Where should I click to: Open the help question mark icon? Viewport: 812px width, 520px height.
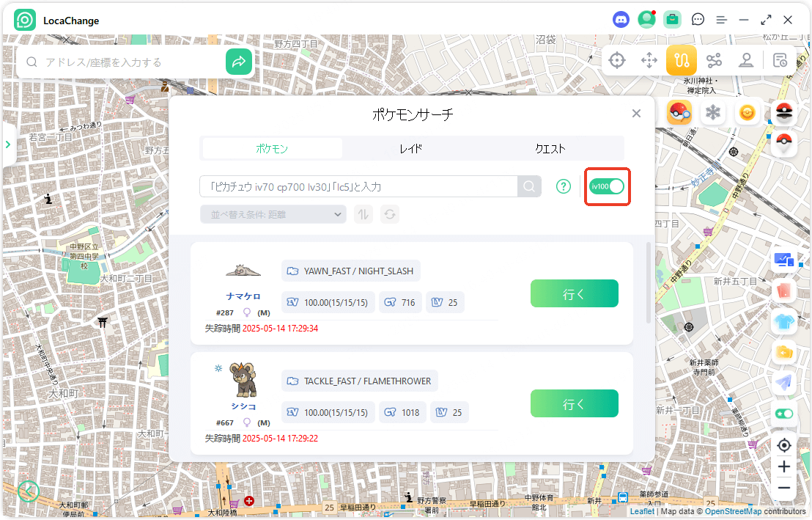coord(564,186)
